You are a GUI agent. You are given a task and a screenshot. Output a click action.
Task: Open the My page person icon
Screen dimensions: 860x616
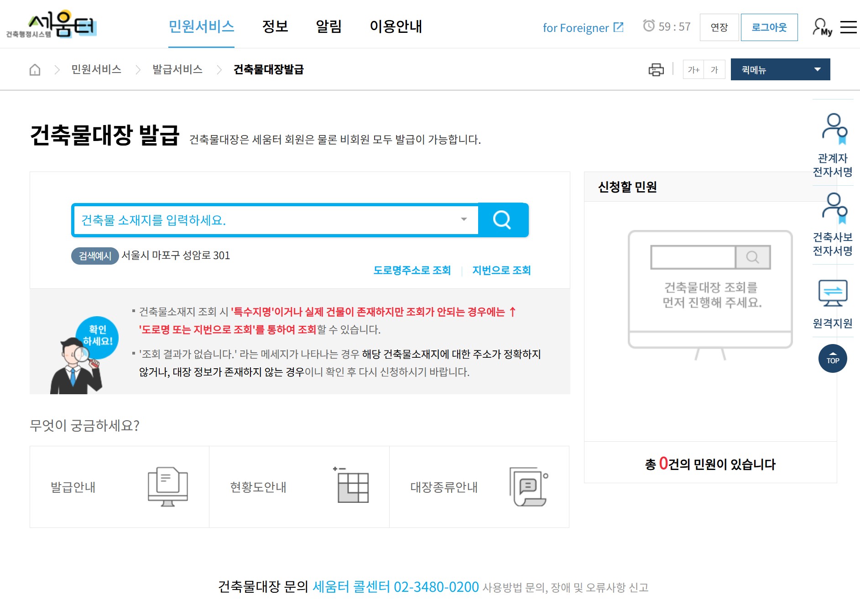821,27
